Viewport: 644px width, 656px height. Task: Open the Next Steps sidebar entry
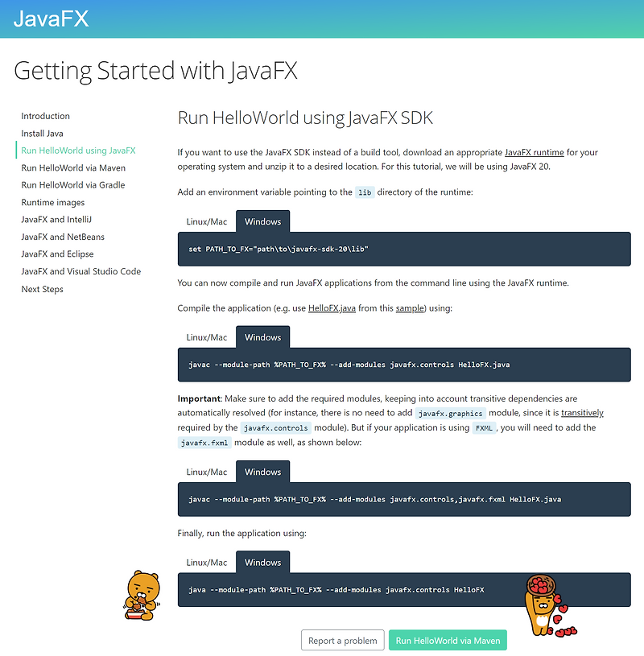pyautogui.click(x=42, y=289)
